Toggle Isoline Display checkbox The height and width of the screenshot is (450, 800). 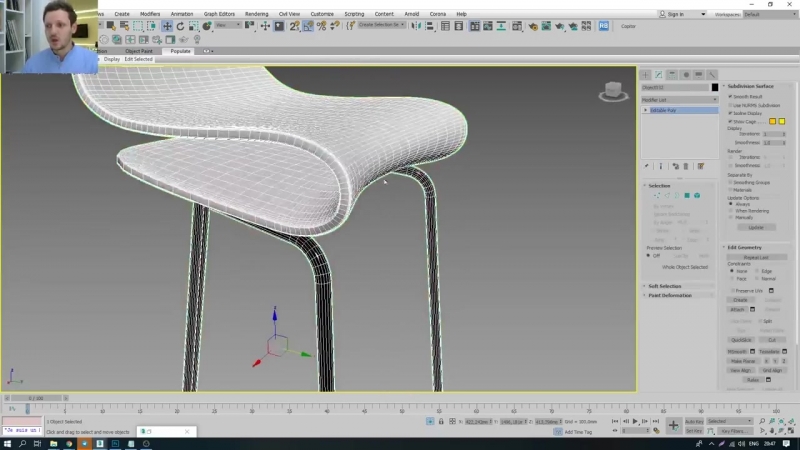pyautogui.click(x=730, y=113)
